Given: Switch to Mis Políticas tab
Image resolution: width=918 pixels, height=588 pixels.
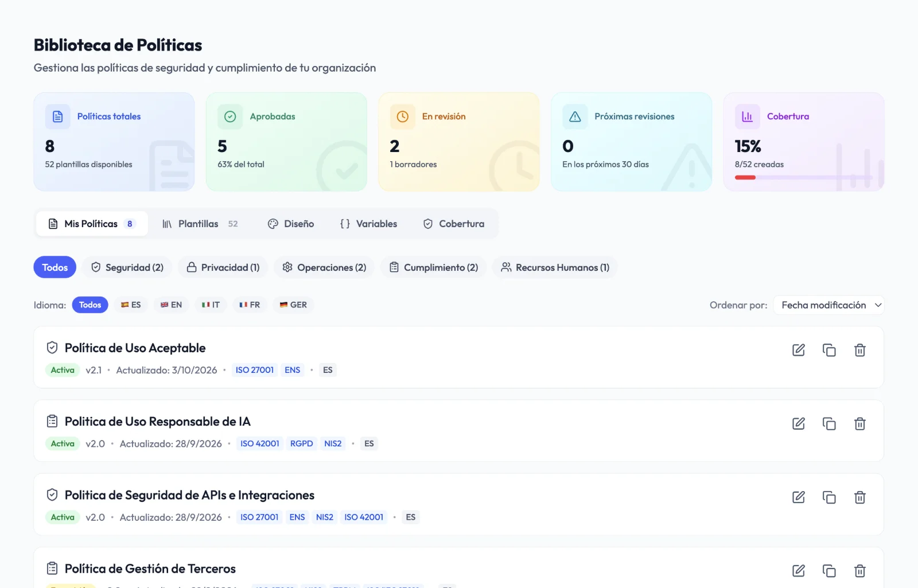Looking at the screenshot, I should [92, 224].
